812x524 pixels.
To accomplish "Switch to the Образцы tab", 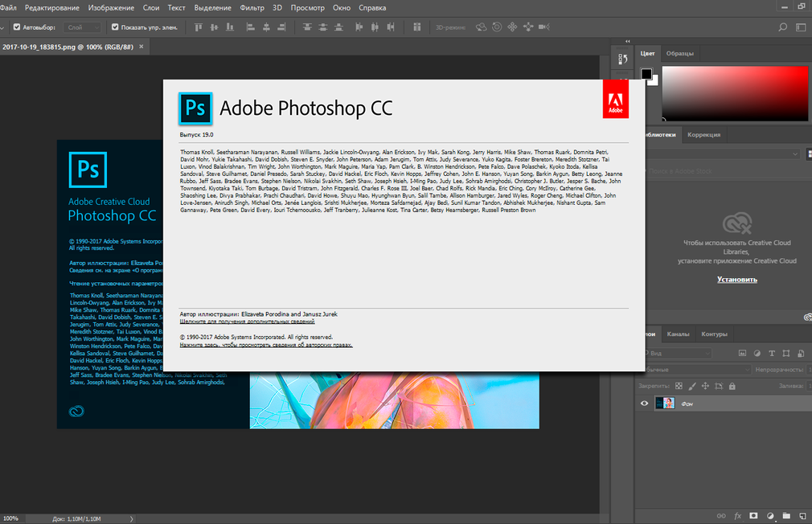I will [679, 53].
